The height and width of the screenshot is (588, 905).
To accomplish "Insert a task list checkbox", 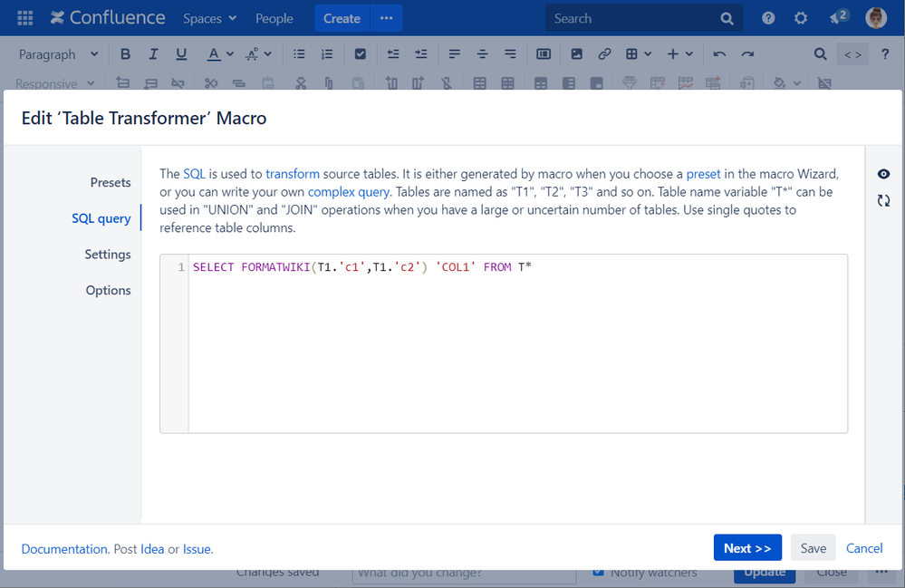I will coord(361,54).
